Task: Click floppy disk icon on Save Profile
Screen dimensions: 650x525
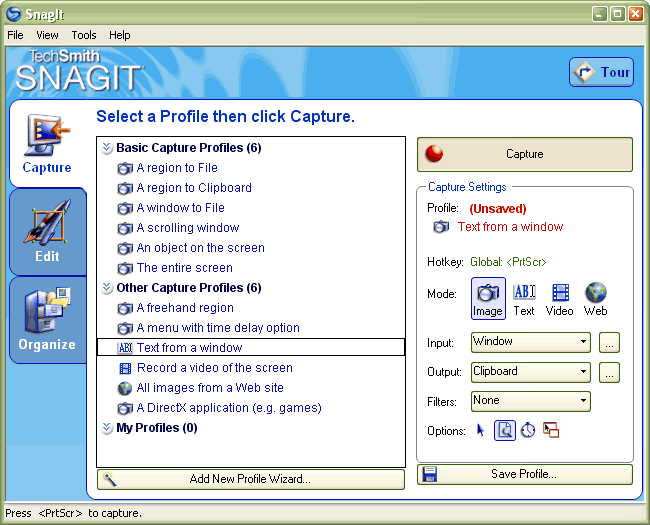Action: pos(430,474)
